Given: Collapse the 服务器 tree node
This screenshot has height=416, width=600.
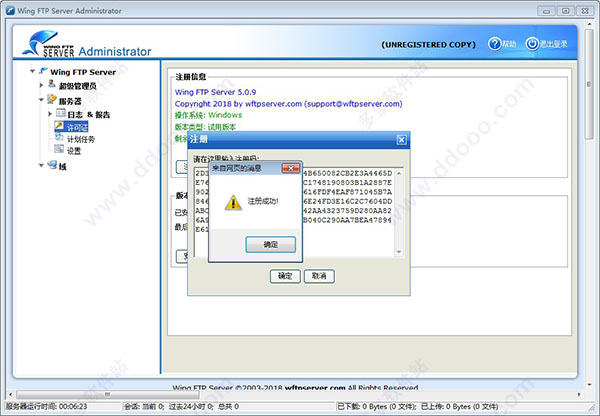Looking at the screenshot, I should pyautogui.click(x=41, y=100).
